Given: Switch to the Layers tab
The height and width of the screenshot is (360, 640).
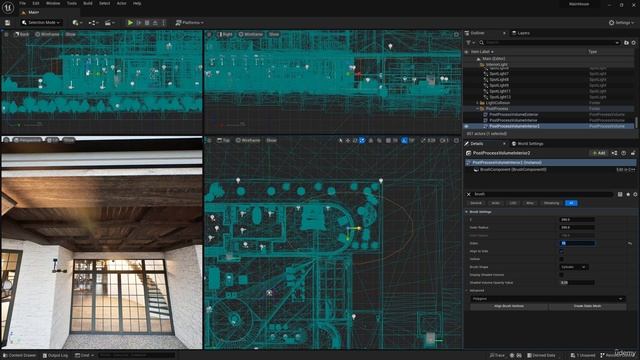Looking at the screenshot, I should click(x=521, y=33).
